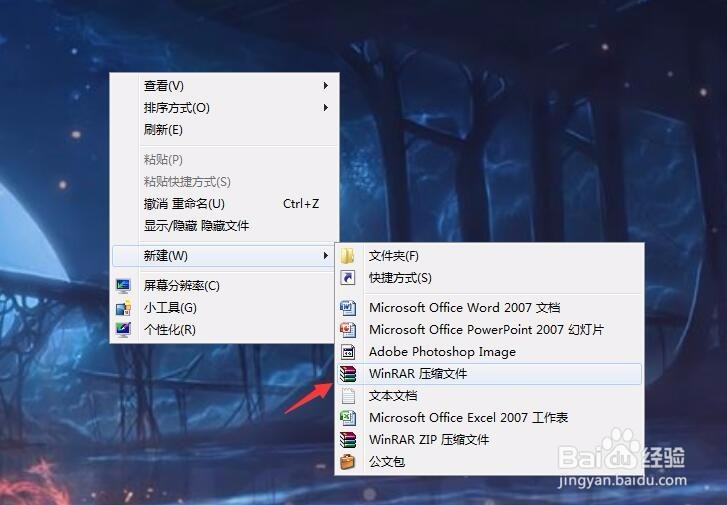Click the Word 2007 document icon
Screen dimensions: 727x505
click(x=348, y=307)
